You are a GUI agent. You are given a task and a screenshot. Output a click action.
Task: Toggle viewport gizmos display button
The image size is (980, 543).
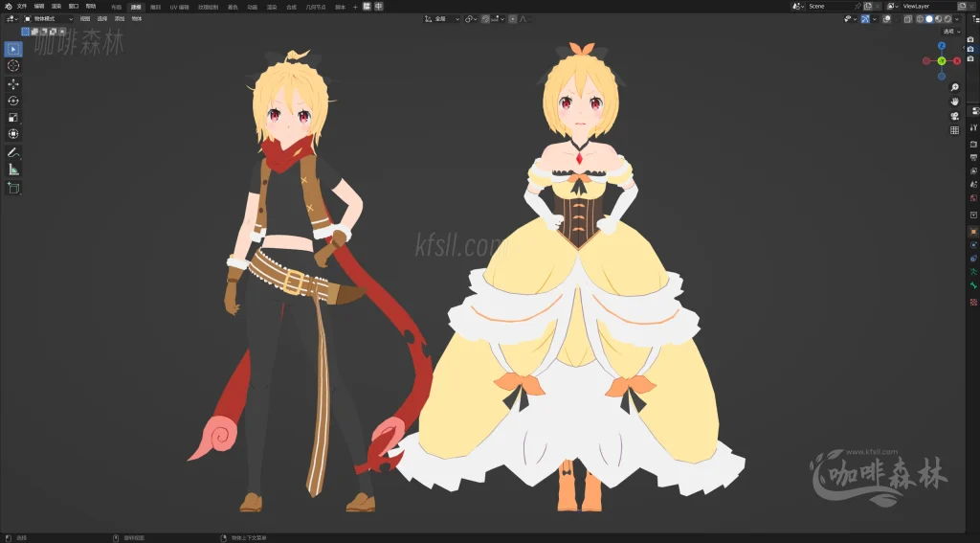(x=865, y=19)
